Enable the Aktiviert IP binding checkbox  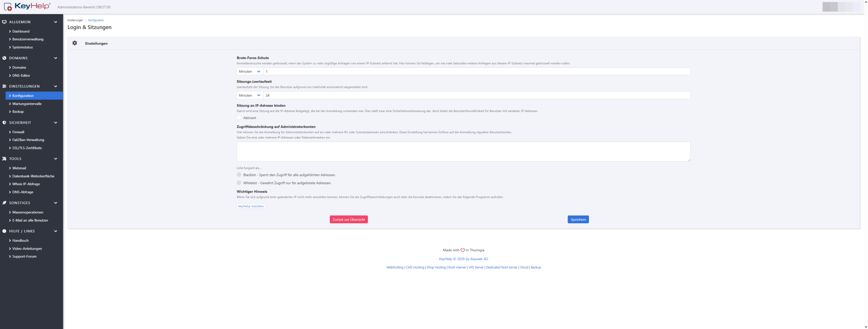click(239, 118)
